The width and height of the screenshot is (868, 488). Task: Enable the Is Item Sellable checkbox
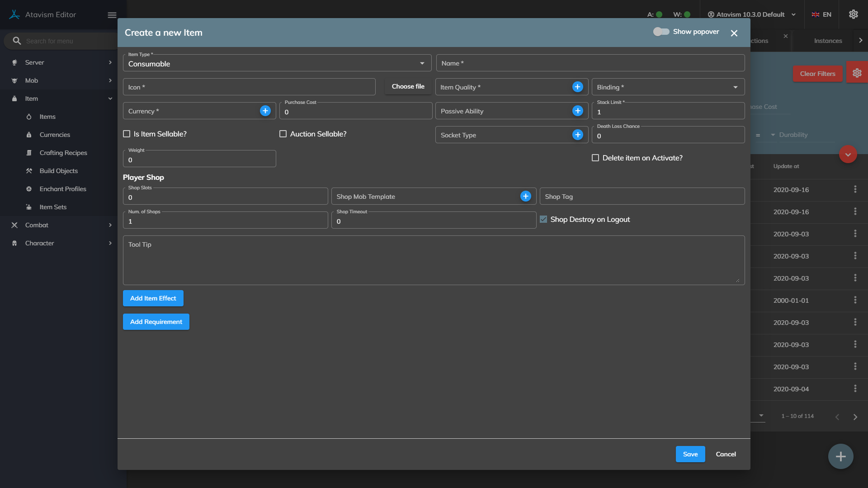pyautogui.click(x=127, y=134)
